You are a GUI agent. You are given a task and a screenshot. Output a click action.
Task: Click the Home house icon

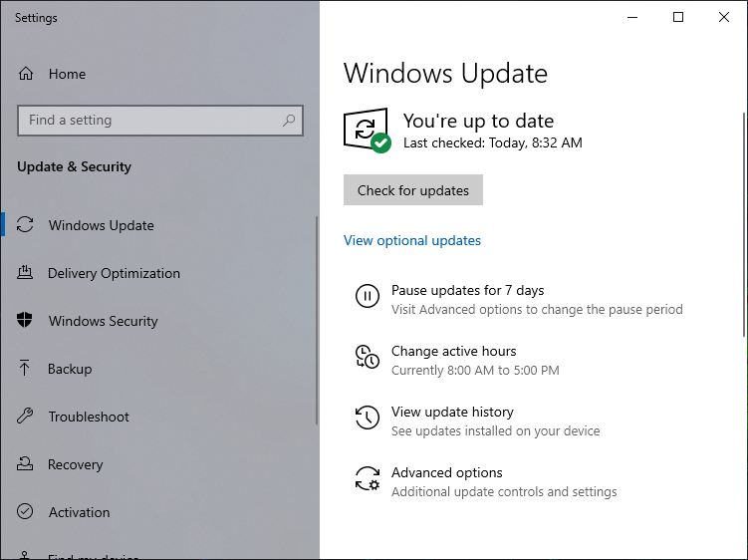[26, 74]
